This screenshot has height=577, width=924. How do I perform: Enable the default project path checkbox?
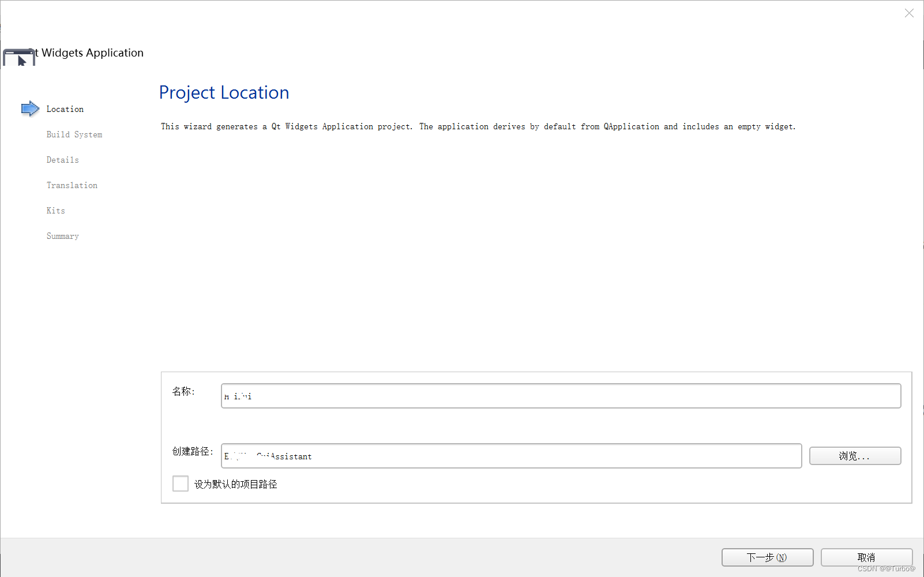point(181,484)
